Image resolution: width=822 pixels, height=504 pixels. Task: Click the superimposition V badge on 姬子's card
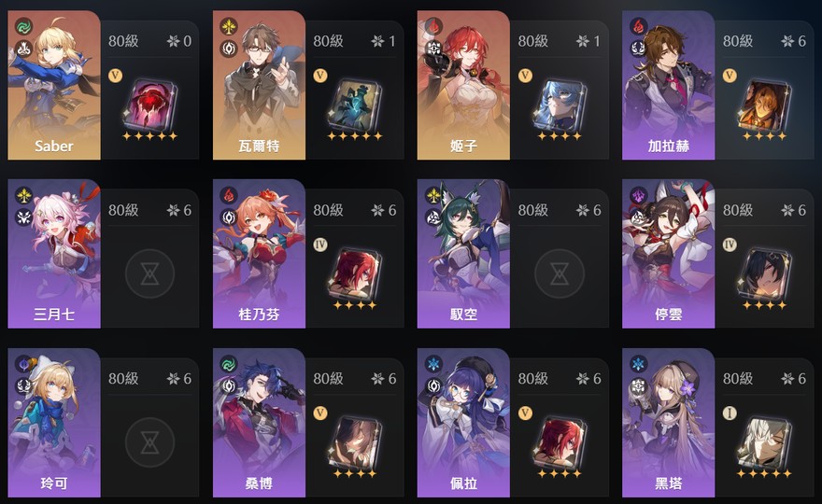pyautogui.click(x=525, y=76)
